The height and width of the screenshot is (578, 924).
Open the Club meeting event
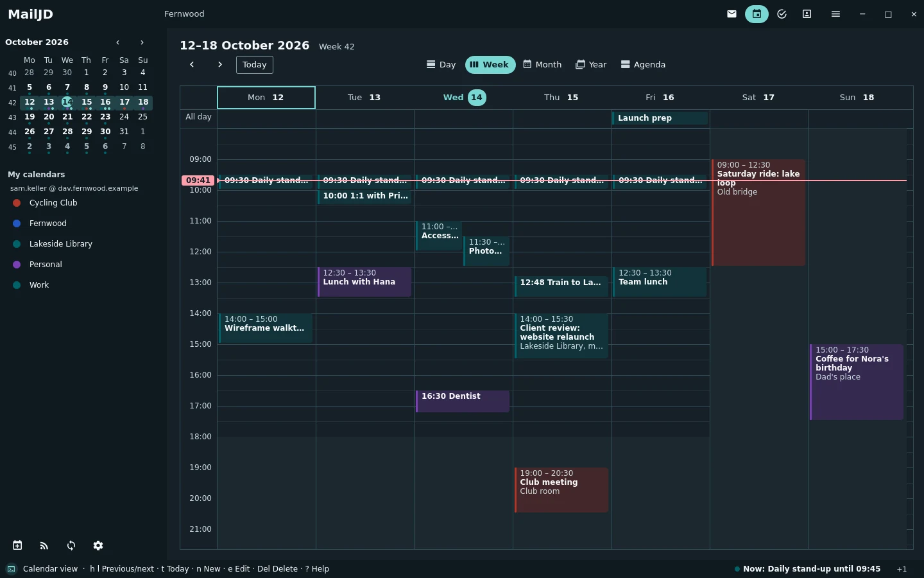pyautogui.click(x=561, y=490)
